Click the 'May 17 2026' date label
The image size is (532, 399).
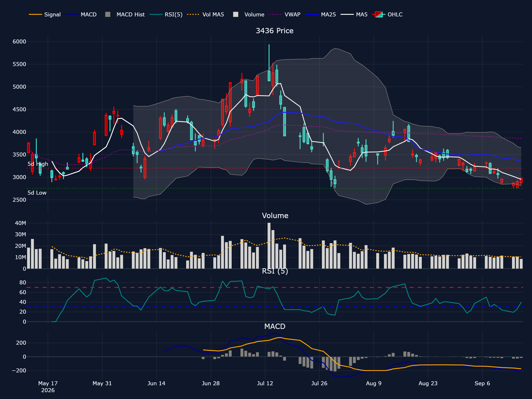(x=48, y=387)
